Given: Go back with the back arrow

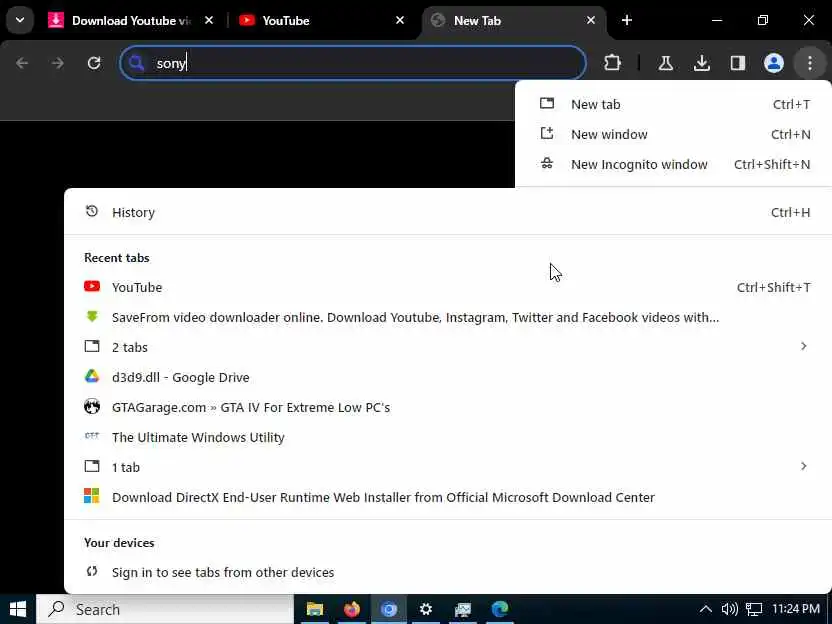Looking at the screenshot, I should tap(22, 63).
